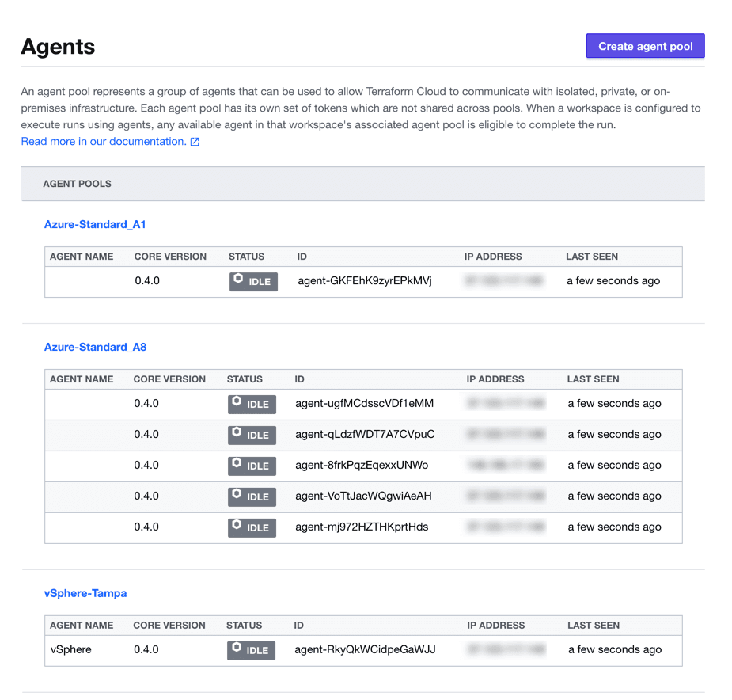This screenshot has height=700, width=732.
Task: Expand the vSphere-Tampa agent pool
Action: (x=85, y=592)
